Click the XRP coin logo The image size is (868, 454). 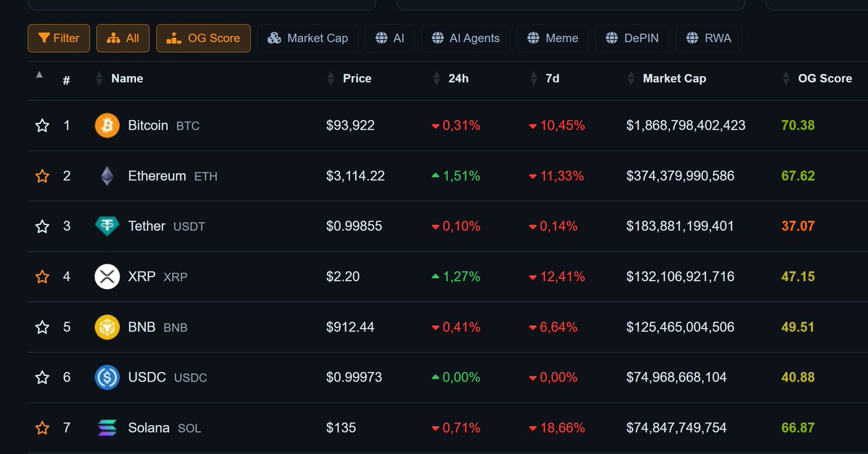click(x=107, y=277)
